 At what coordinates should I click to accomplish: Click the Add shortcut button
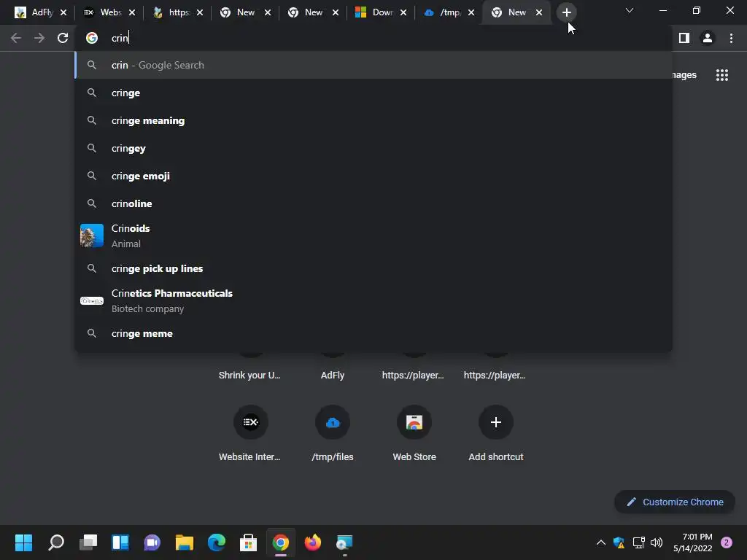(496, 432)
